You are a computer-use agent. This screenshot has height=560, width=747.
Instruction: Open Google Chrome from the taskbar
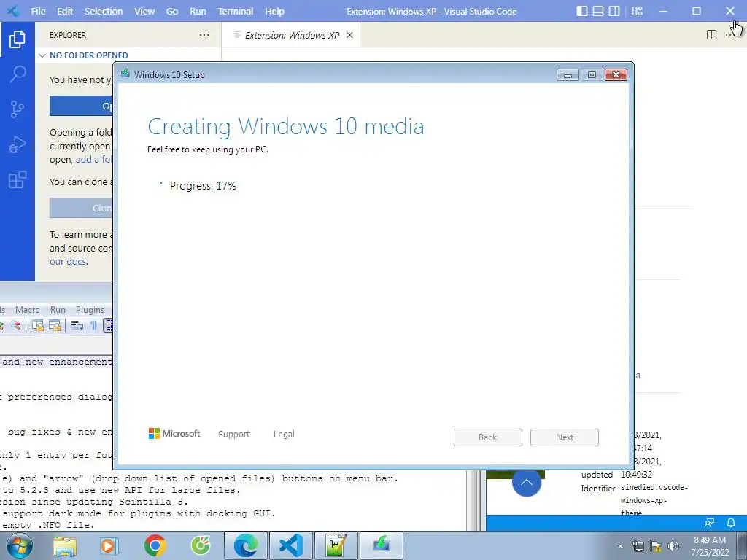pyautogui.click(x=155, y=545)
